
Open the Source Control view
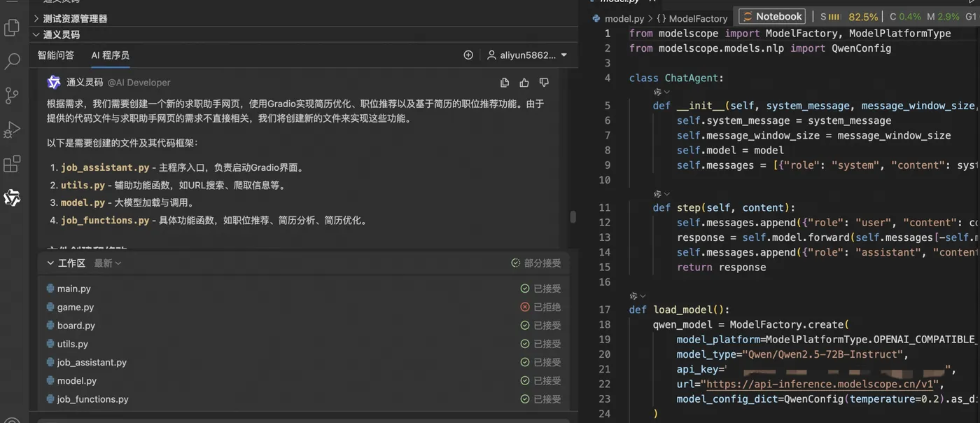[x=12, y=95]
